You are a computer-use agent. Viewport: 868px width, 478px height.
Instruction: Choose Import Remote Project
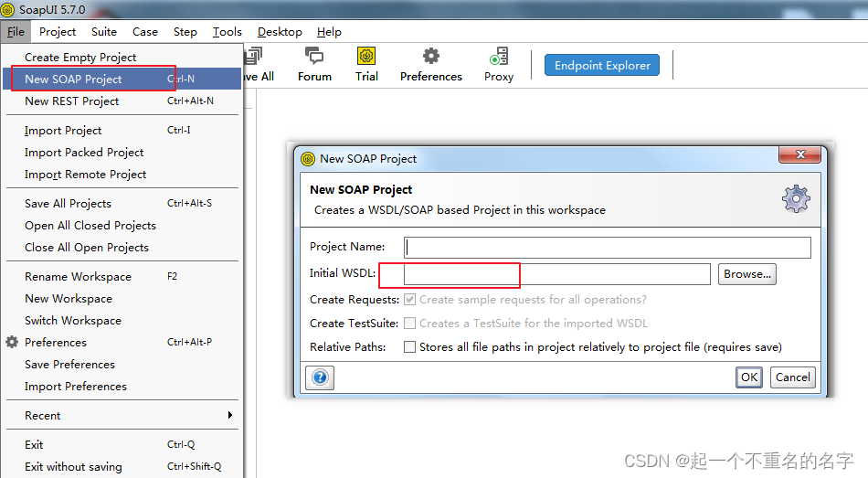pos(122,174)
